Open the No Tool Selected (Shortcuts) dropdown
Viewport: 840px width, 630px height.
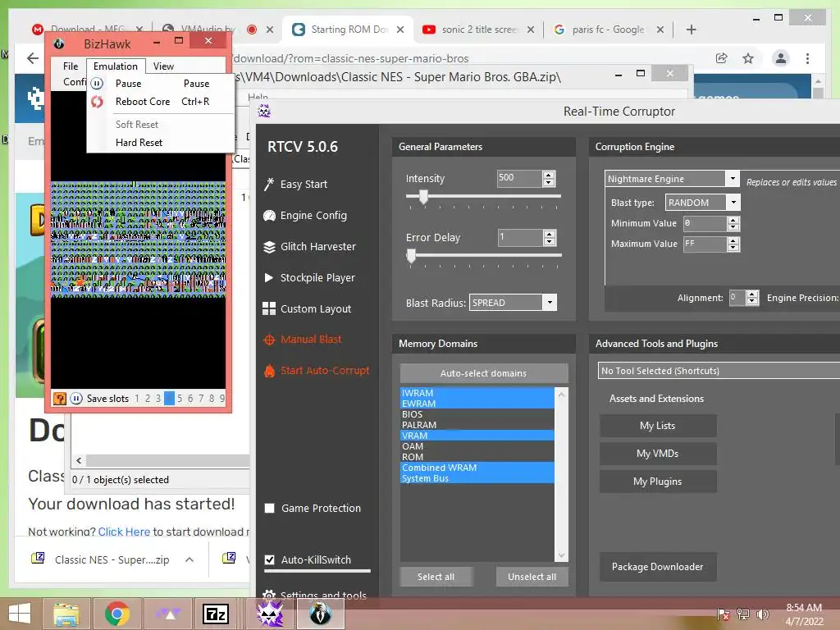[x=719, y=371]
